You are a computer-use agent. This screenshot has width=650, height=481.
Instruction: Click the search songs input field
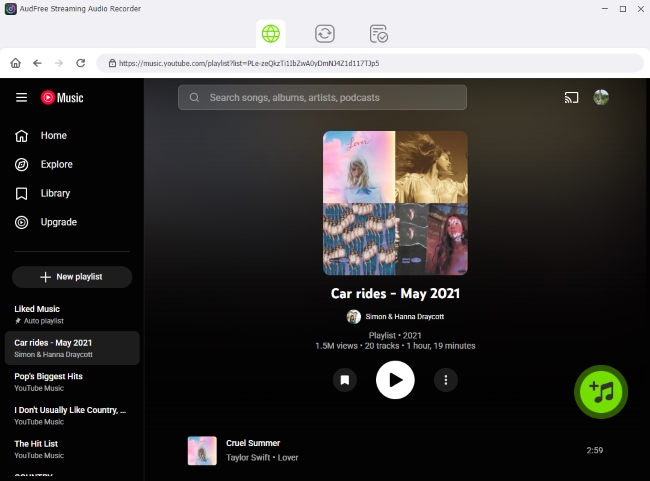click(322, 97)
